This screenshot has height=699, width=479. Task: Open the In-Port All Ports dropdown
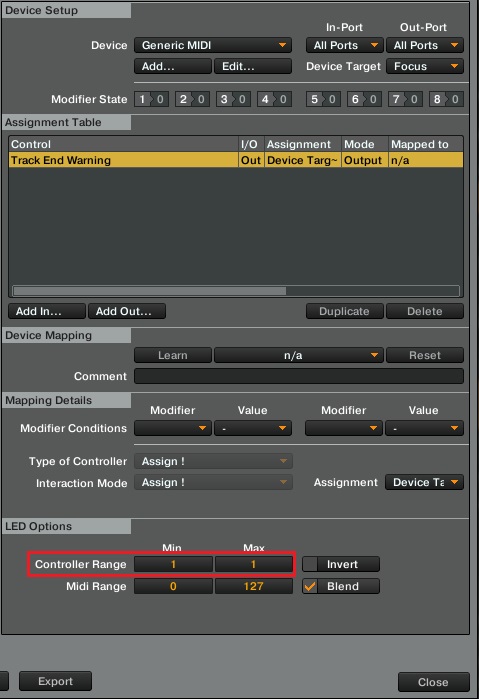point(344,45)
